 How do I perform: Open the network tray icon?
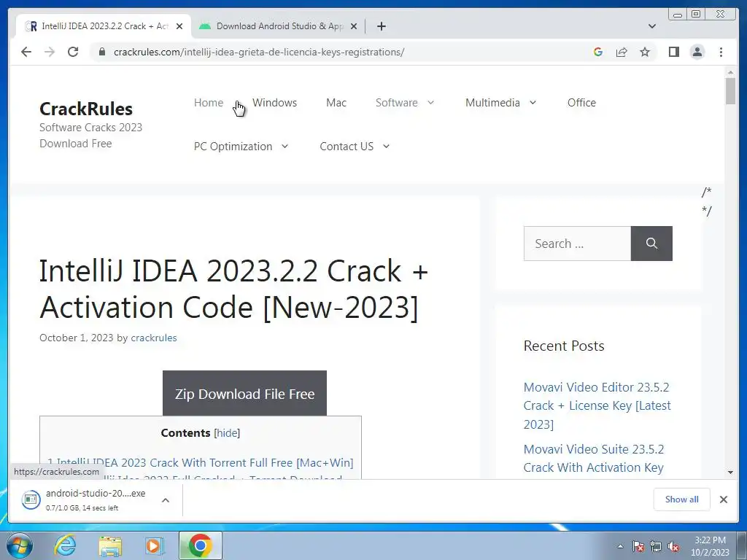pos(656,546)
